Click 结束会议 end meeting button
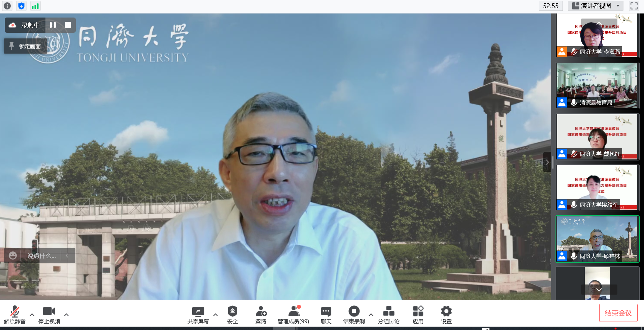 tap(618, 313)
